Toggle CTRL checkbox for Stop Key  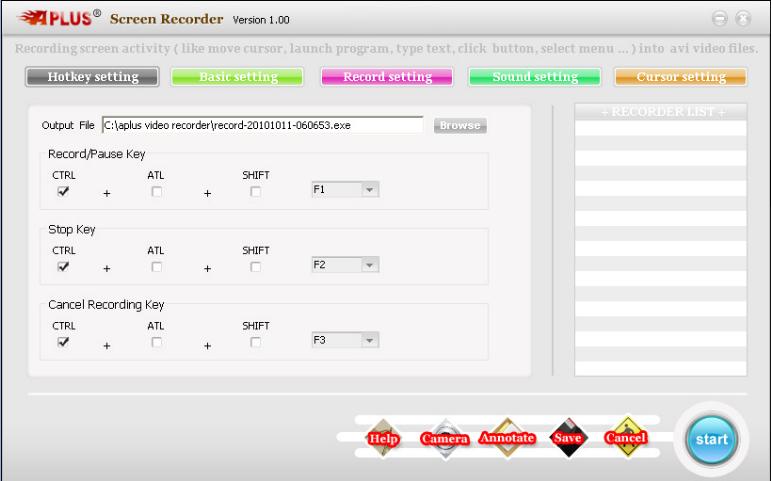pyautogui.click(x=63, y=267)
